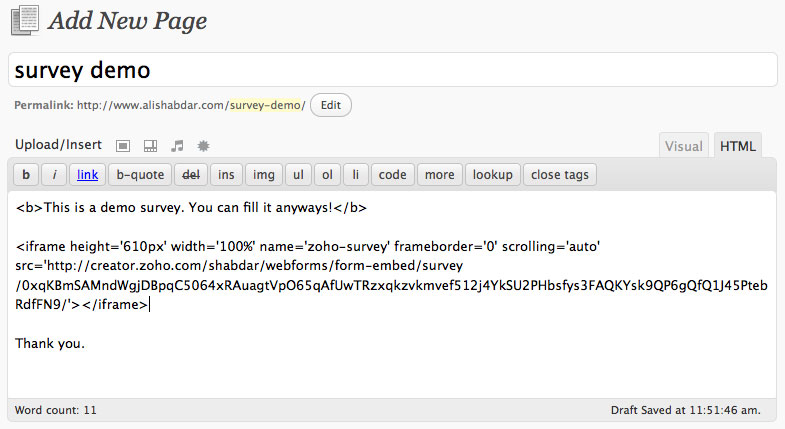Click the ins tag button
This screenshot has height=429, width=785.
click(x=226, y=175)
